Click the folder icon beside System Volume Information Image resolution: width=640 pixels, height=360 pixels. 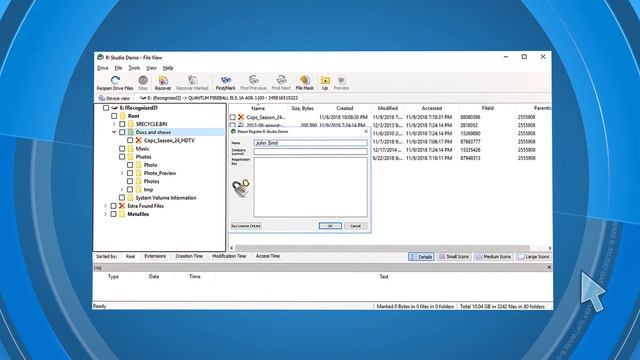pos(131,198)
